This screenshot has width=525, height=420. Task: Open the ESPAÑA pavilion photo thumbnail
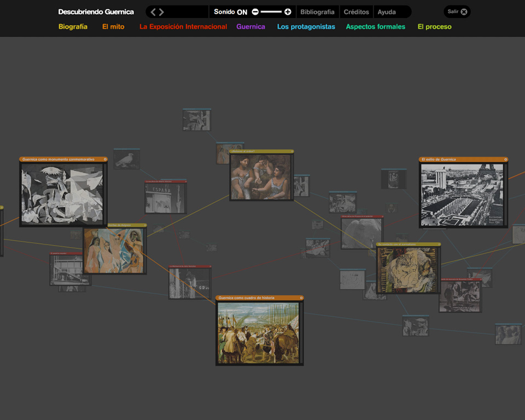click(165, 197)
